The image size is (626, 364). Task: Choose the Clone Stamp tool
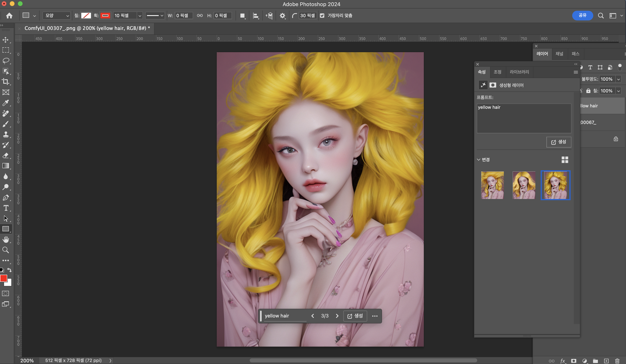pyautogui.click(x=6, y=134)
